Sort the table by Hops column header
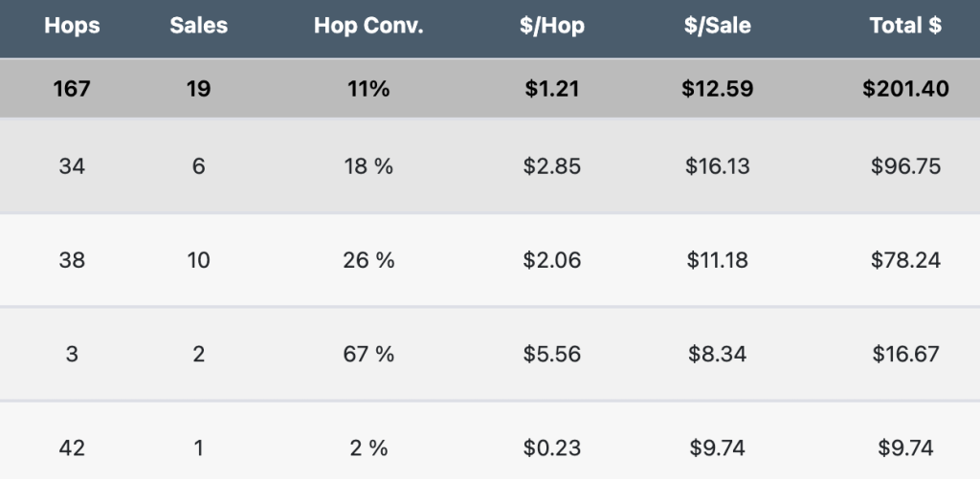Screen dimensions: 980x479 72,27
